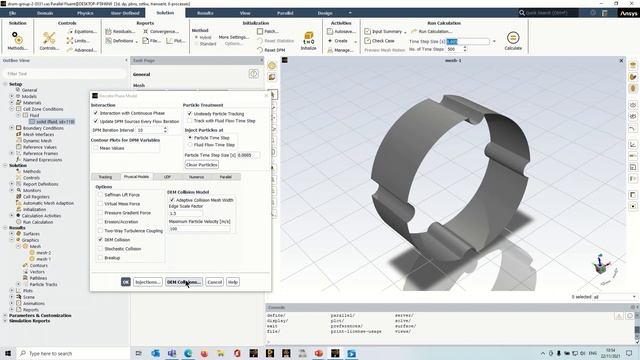The image size is (640, 360).
Task: Open the UDF tab in dialog
Action: pyautogui.click(x=167, y=177)
